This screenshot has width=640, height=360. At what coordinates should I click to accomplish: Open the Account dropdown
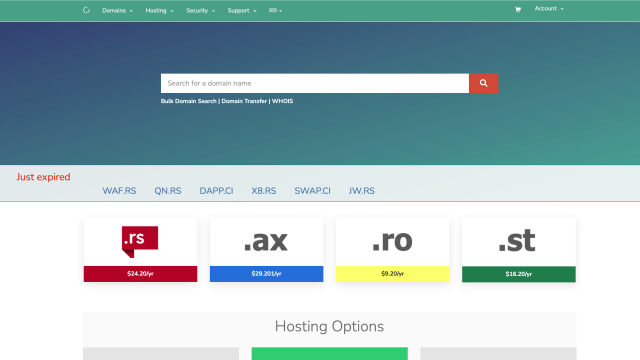[549, 9]
